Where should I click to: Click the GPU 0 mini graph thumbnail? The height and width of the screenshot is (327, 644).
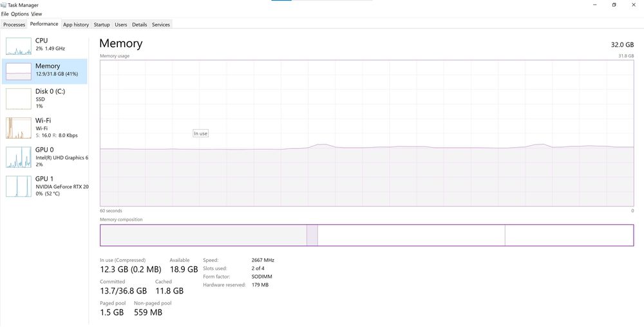coord(19,157)
